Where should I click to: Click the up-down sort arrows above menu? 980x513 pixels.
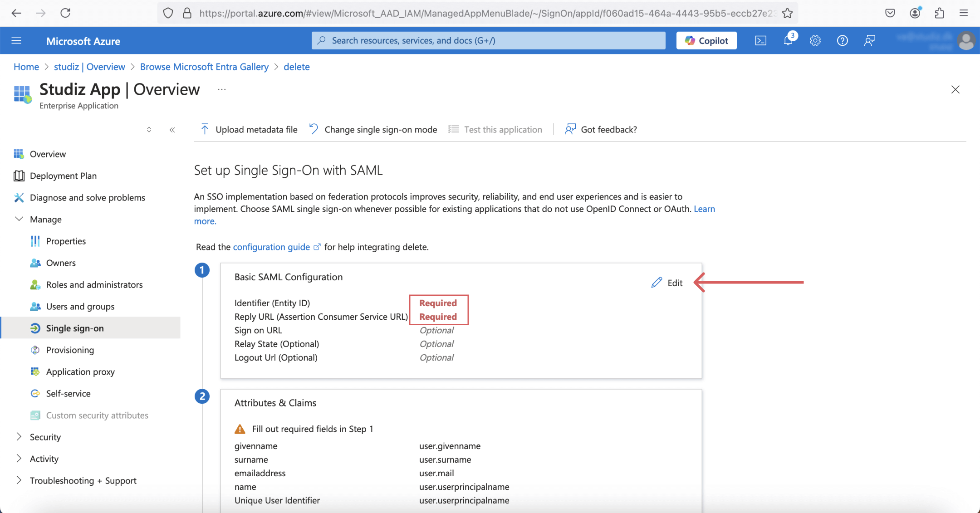(x=149, y=130)
